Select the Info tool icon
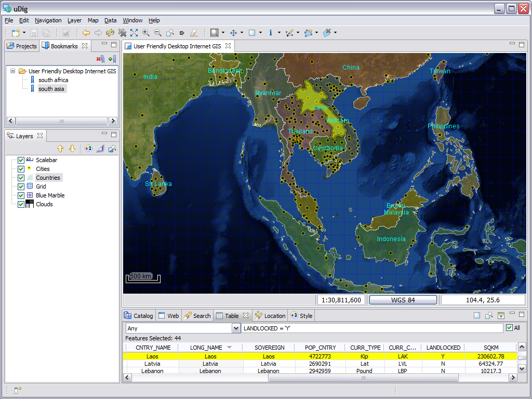 pyautogui.click(x=271, y=33)
